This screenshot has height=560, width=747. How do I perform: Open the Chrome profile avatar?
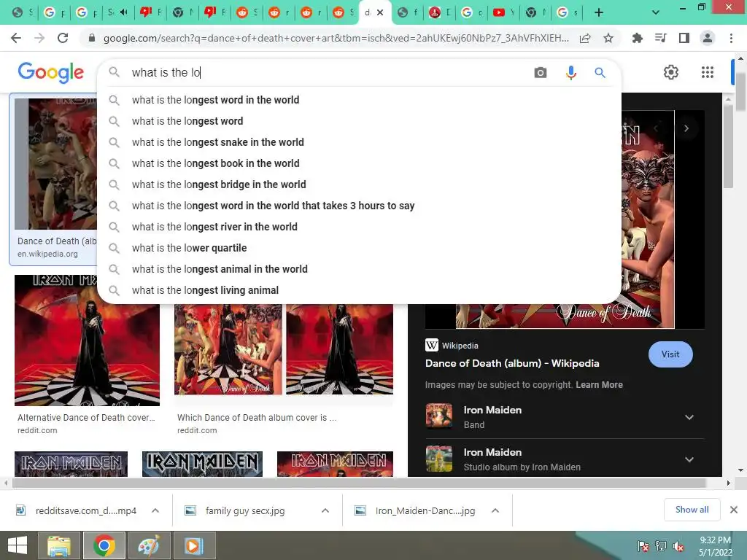[x=708, y=38]
